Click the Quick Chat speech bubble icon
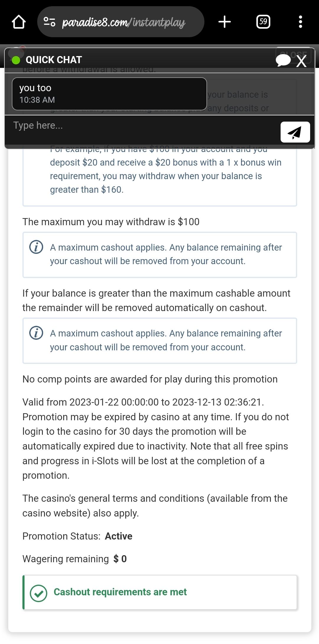 (283, 61)
